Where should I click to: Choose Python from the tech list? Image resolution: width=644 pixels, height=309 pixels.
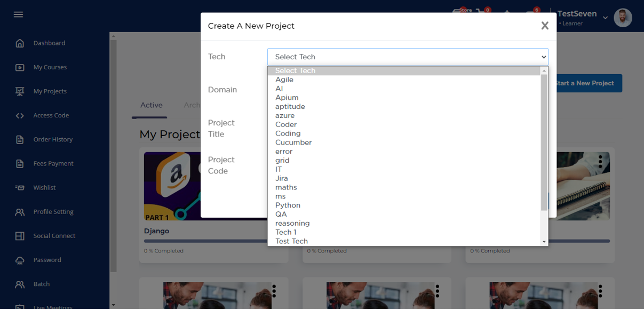click(x=288, y=205)
